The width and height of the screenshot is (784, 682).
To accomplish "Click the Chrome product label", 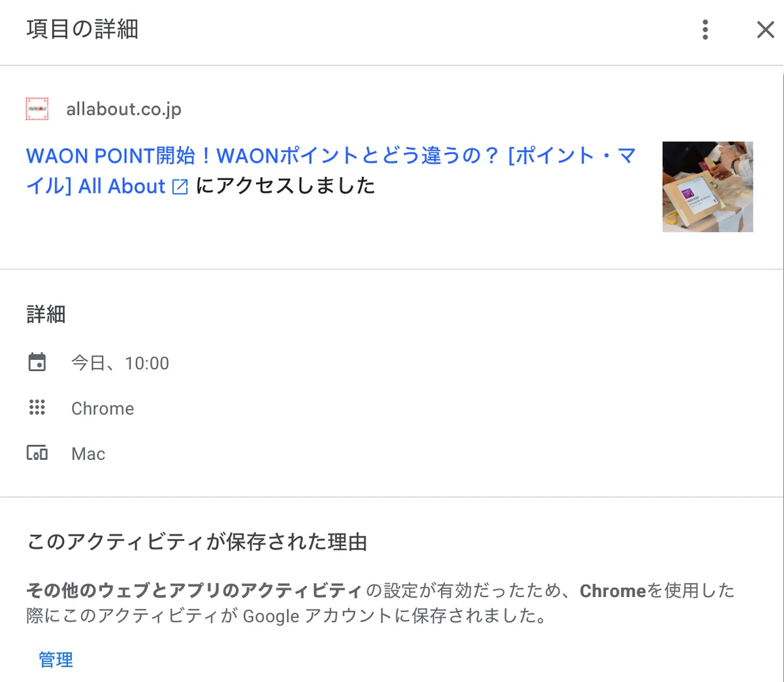I will (103, 408).
